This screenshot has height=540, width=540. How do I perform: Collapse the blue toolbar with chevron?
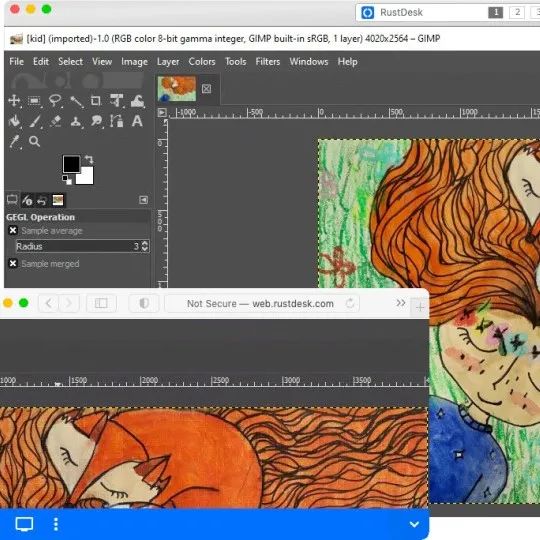tap(414, 524)
